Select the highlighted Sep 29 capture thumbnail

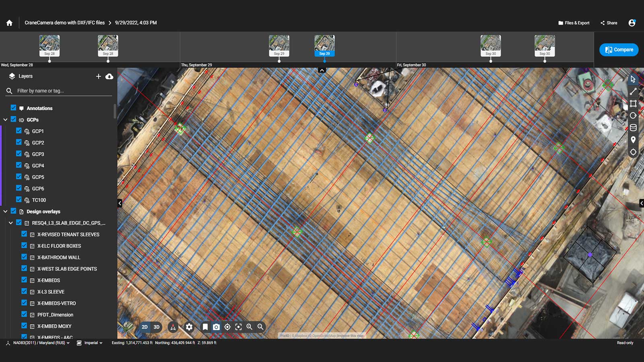[x=324, y=45]
